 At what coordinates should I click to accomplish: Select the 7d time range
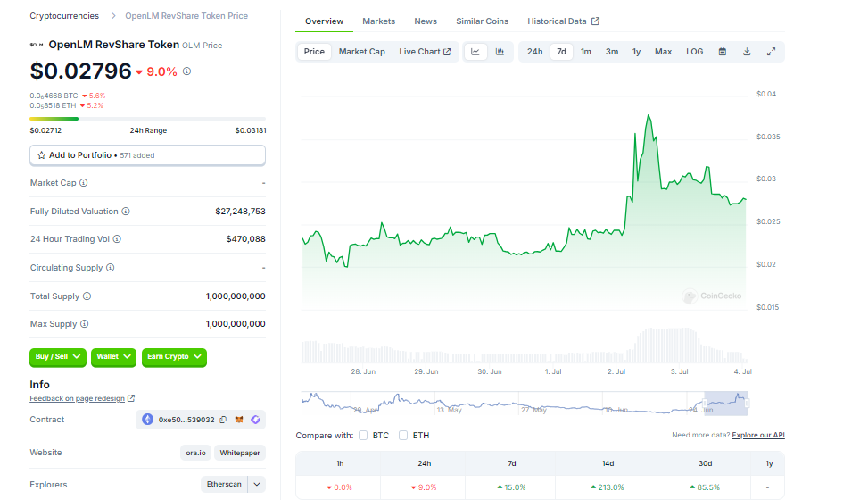click(x=561, y=52)
